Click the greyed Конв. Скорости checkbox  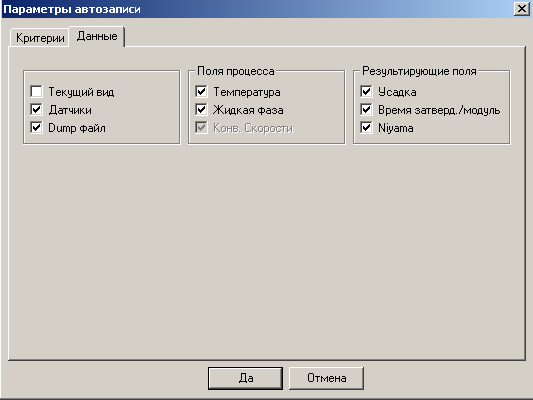(201, 127)
